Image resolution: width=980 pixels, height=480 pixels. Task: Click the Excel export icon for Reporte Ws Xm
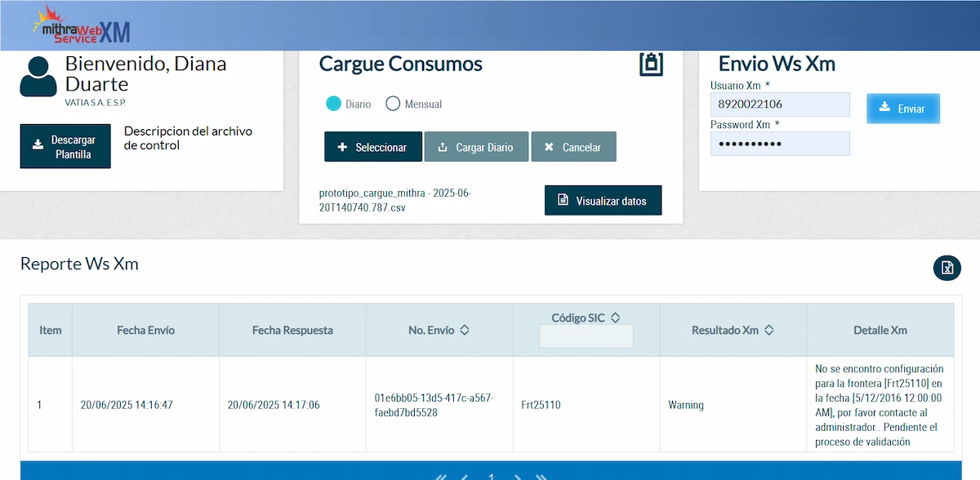(947, 268)
